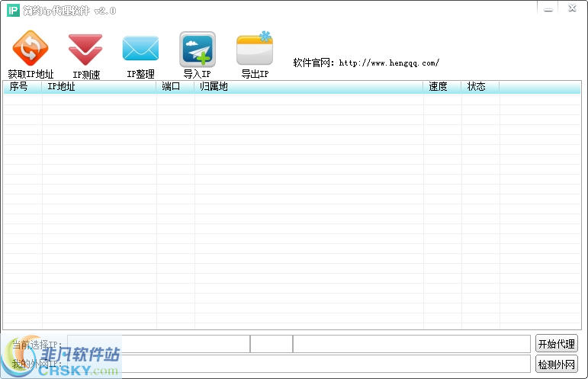Image resolution: width=588 pixels, height=379 pixels.
Task: Click the 开始代理 button
Action: (x=557, y=344)
